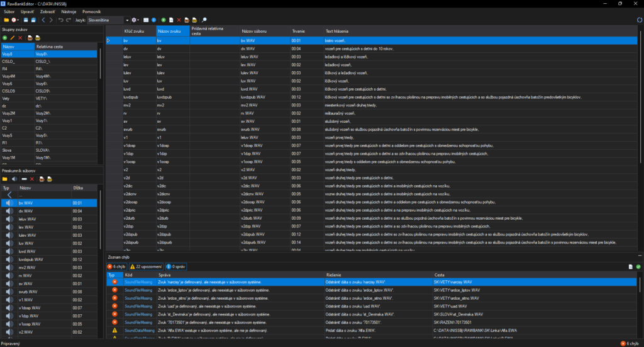
Task: Open the settings gear dropdown arrow
Action: pyautogui.click(x=138, y=20)
